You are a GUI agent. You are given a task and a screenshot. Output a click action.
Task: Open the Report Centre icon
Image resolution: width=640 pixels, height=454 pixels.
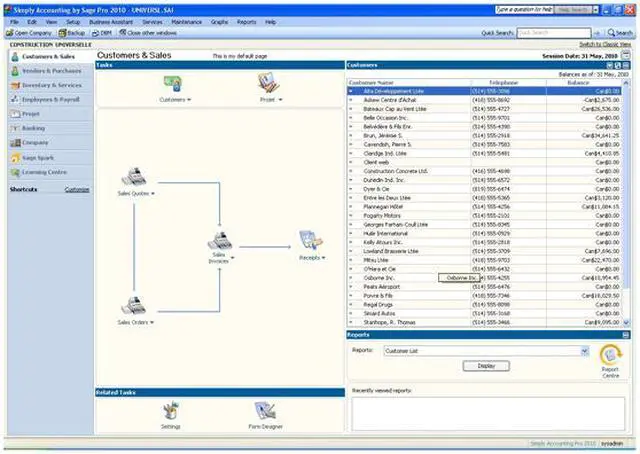coord(611,354)
